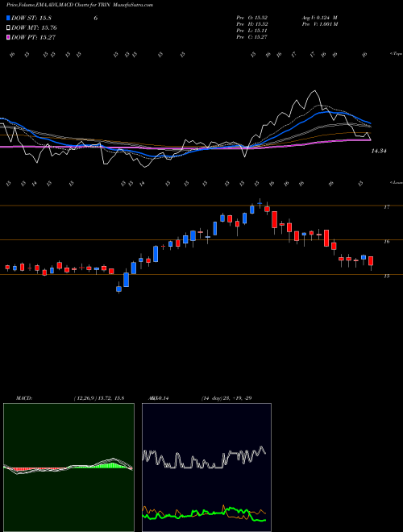Click the 15 price axis label
This screenshot has height=532, width=403.
pos(387,276)
